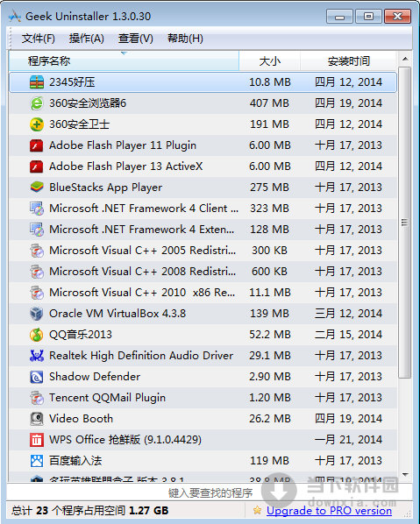
Task: Click the 600 KB size value
Action: tap(269, 272)
